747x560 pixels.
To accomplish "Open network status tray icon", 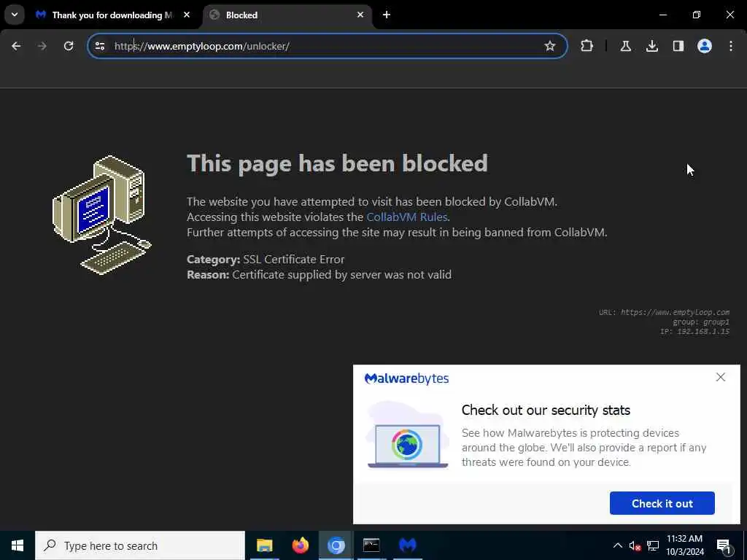I will point(653,546).
